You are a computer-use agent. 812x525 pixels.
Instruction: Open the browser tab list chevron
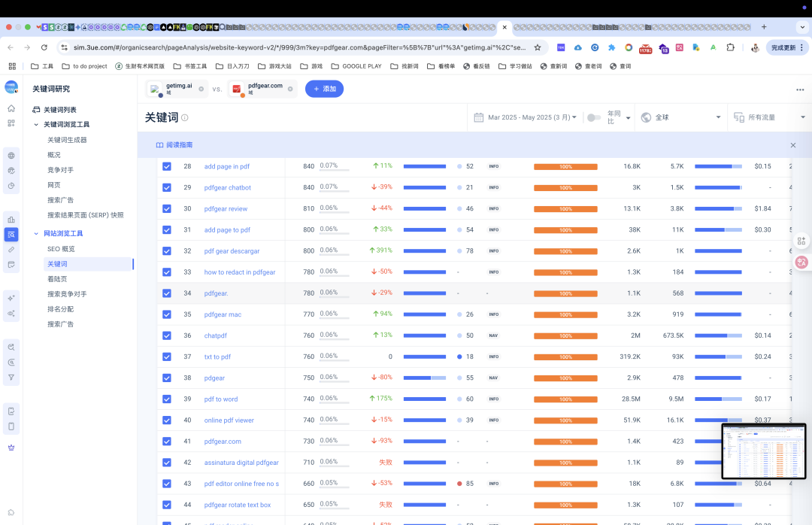pyautogui.click(x=802, y=27)
